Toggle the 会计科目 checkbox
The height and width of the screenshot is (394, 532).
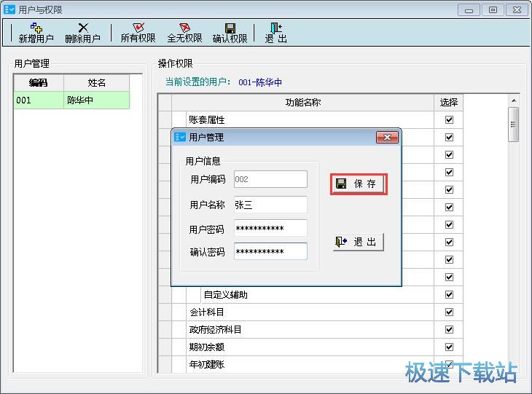click(449, 312)
